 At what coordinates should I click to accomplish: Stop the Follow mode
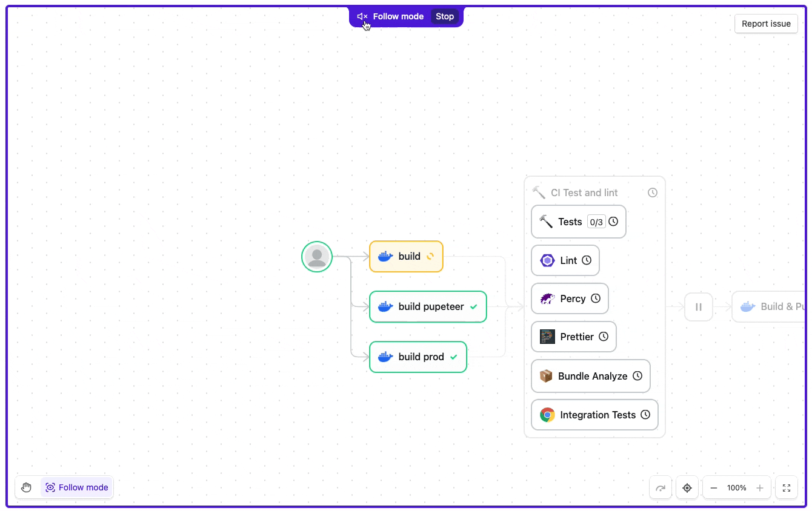445,16
